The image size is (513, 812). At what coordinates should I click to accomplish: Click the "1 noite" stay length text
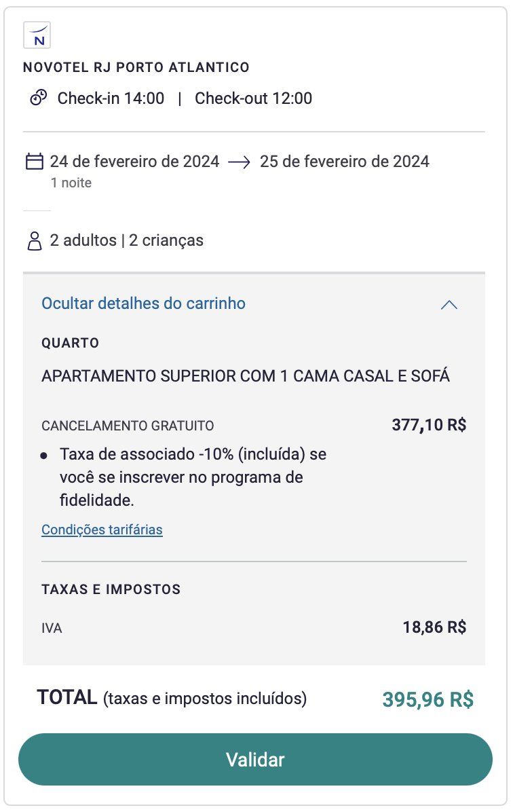click(71, 183)
